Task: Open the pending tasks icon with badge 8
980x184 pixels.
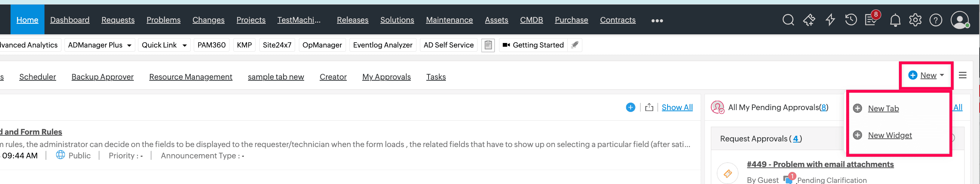Action: (x=871, y=20)
